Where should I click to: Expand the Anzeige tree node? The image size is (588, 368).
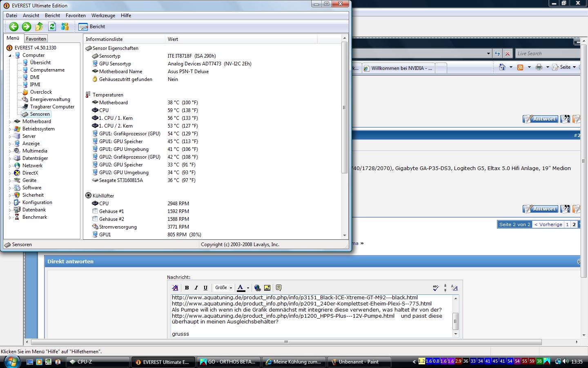(x=10, y=144)
